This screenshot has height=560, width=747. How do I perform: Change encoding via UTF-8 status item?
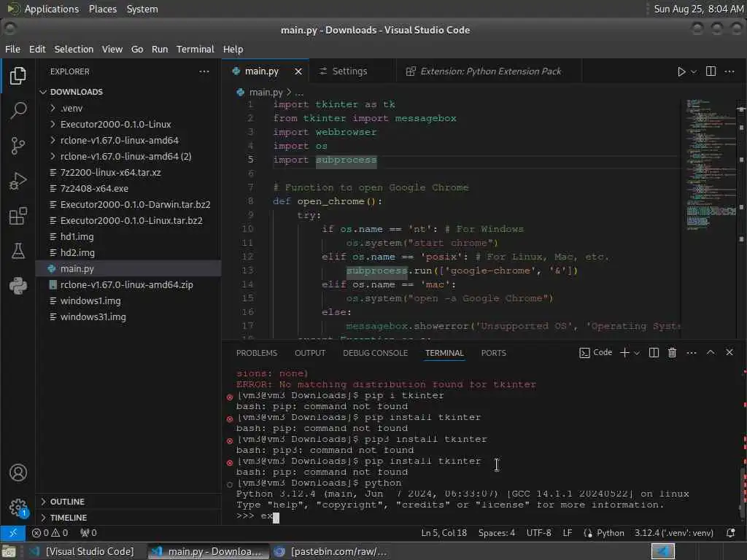pyautogui.click(x=539, y=533)
